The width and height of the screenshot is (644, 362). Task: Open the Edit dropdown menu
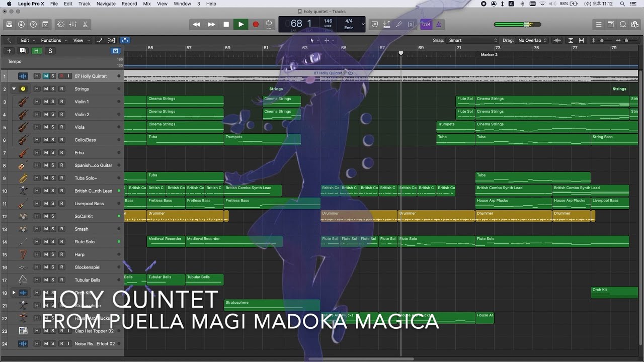coord(28,40)
